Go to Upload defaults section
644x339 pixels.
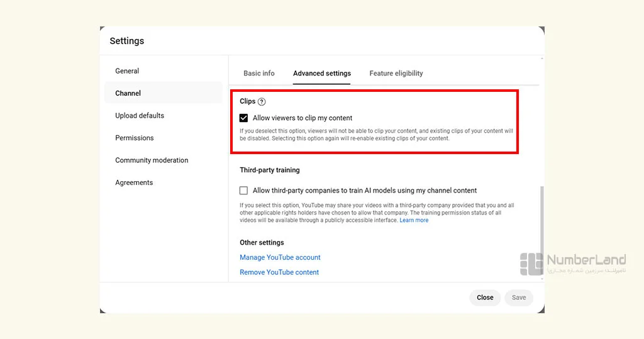coord(164,116)
